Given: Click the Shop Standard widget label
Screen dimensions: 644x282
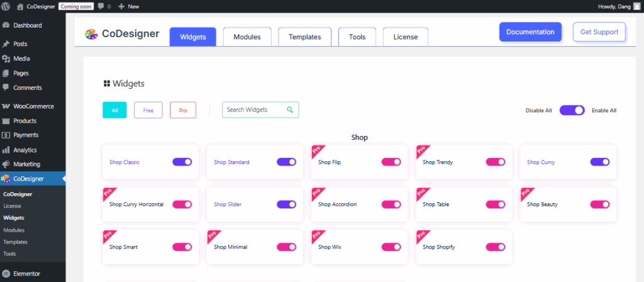Looking at the screenshot, I should [x=231, y=162].
